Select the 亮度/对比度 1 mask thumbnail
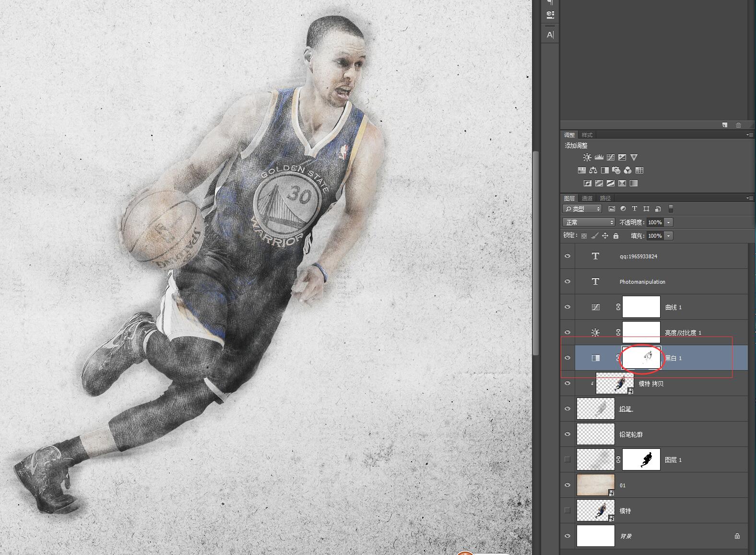 (641, 333)
